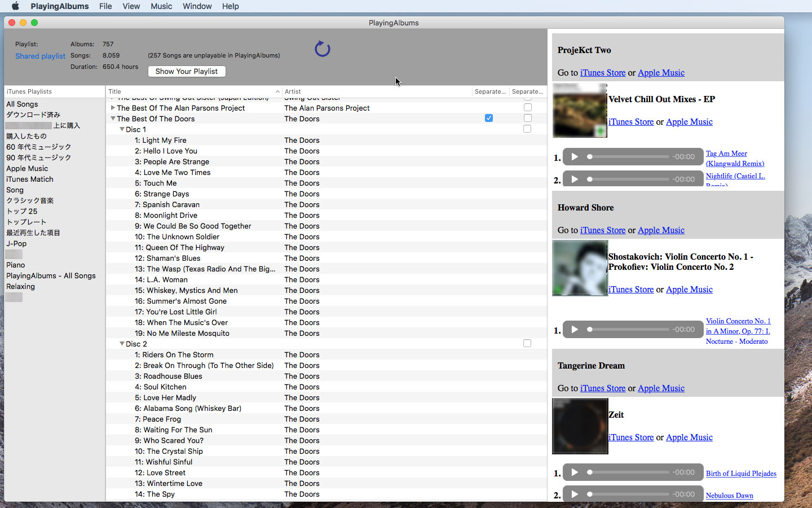This screenshot has width=812, height=508.
Task: Click first Separate... column header
Action: [491, 91]
